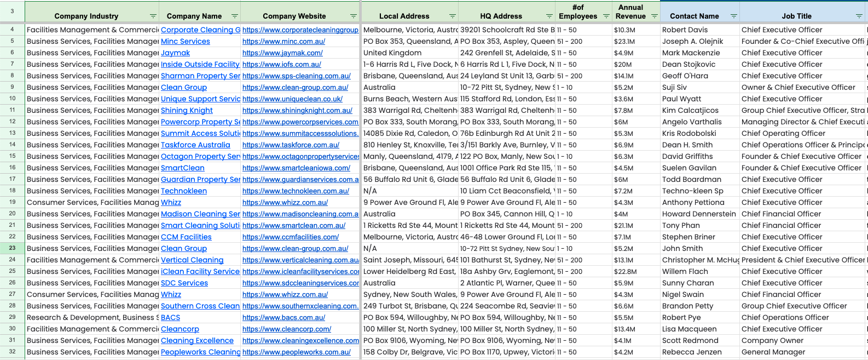Open the Local Address column filter
868x360 pixels.
(x=453, y=16)
